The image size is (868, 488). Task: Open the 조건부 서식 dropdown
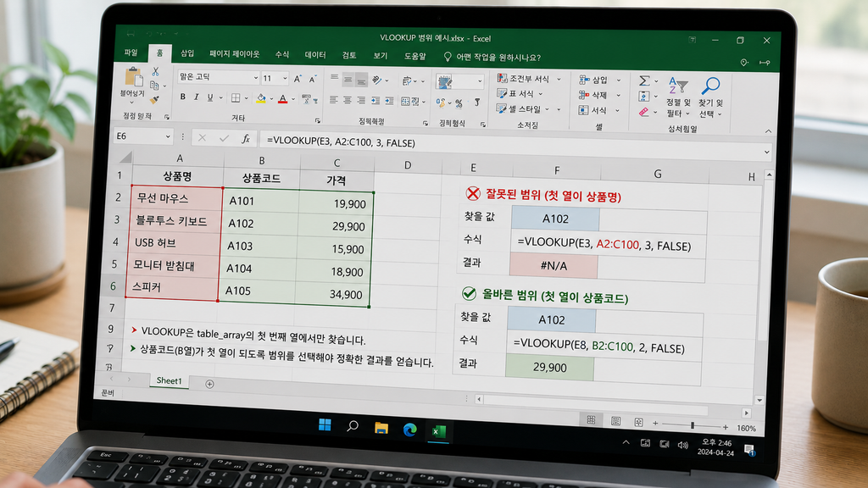coord(529,79)
